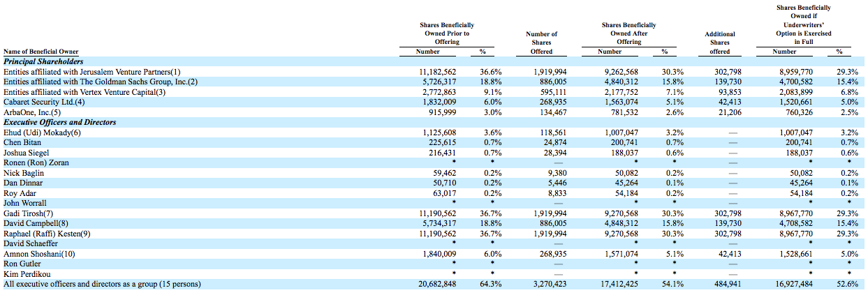The height and width of the screenshot is (295, 868).
Task: Click the 'Cabaret Security Ltd.(4)' row name
Action: 44,102
